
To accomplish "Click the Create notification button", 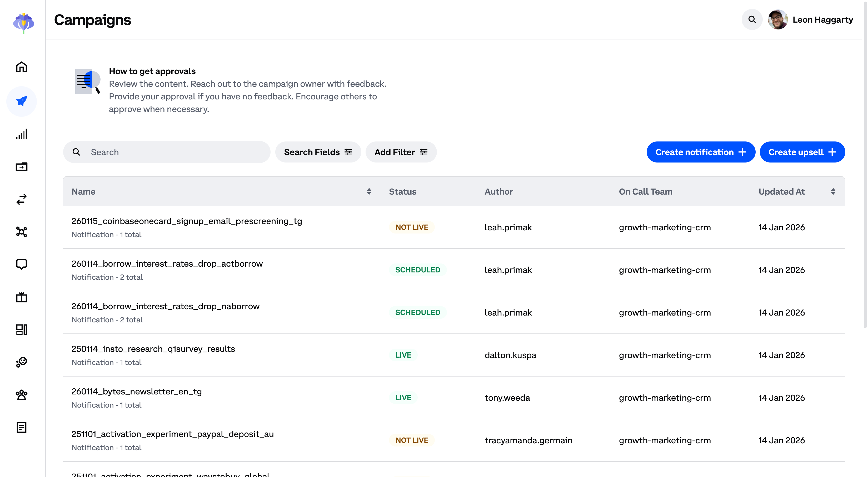I will pyautogui.click(x=701, y=152).
